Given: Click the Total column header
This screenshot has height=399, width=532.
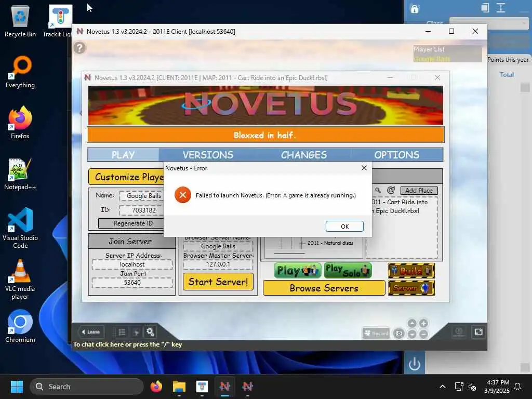Looking at the screenshot, I should [x=507, y=75].
